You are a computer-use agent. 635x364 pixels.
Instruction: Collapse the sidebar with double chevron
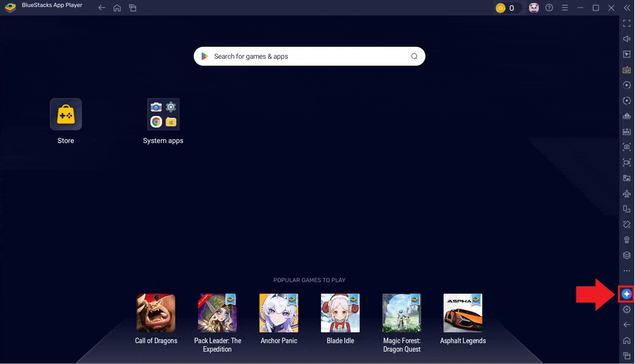pos(627,8)
